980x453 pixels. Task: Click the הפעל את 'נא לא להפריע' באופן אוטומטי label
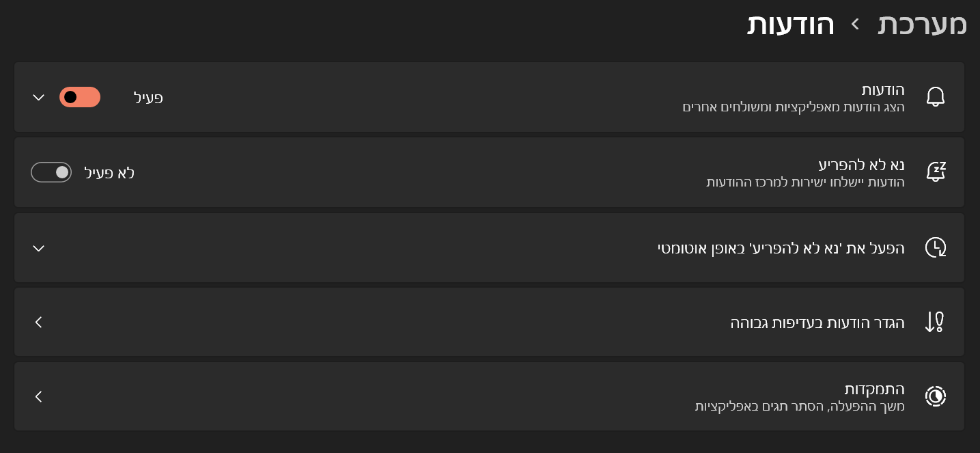coord(781,248)
